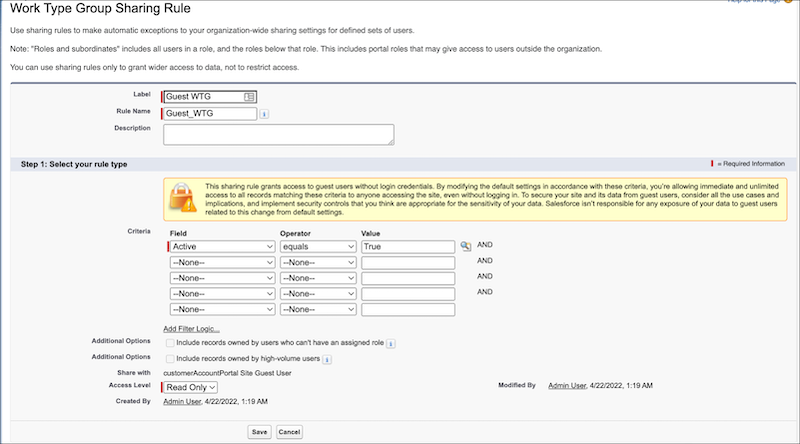This screenshot has width=800, height=444.
Task: Click the Add Filter Logic link
Action: (x=191, y=329)
